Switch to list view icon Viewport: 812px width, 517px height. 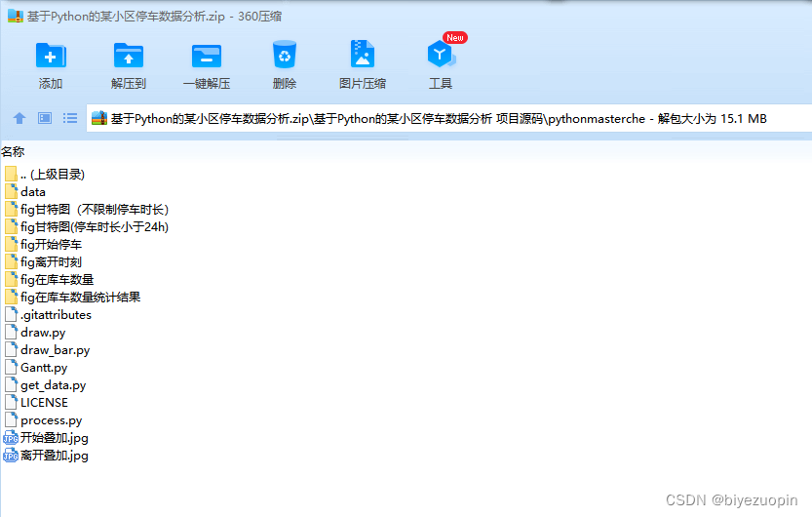(x=70, y=119)
